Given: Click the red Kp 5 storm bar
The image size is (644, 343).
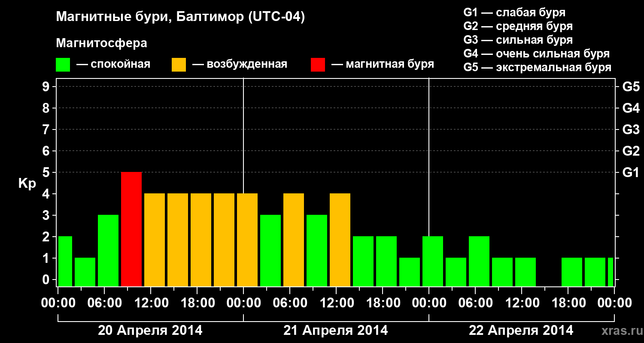Looking at the screenshot, I should point(131,229).
